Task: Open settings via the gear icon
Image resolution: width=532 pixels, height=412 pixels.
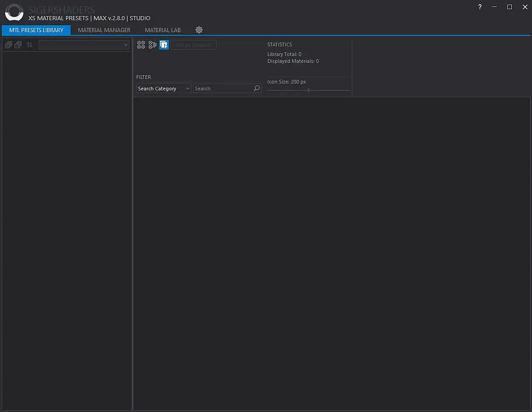Action: 199,30
